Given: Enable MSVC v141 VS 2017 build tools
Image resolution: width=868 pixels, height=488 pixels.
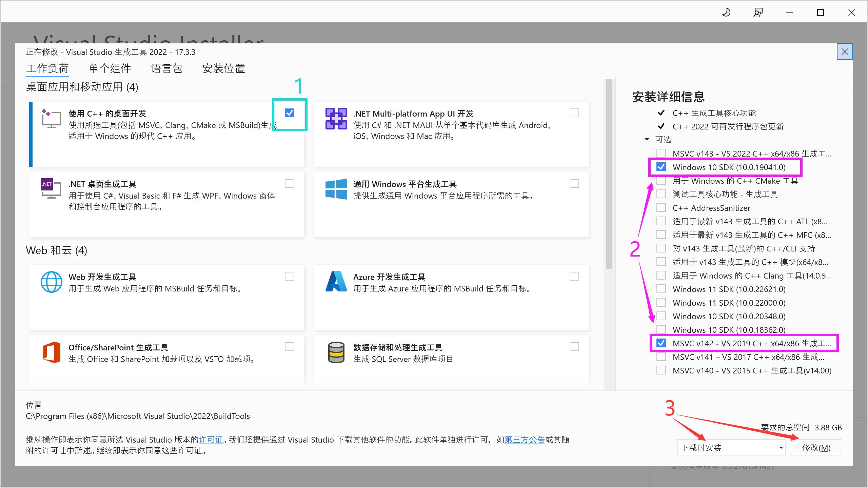Looking at the screenshot, I should tap(661, 357).
